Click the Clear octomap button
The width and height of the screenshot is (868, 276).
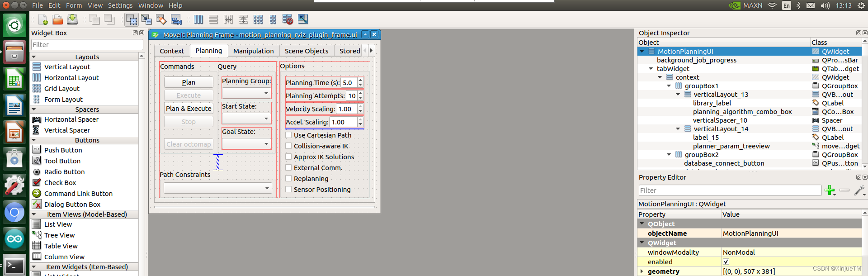pyautogui.click(x=189, y=144)
